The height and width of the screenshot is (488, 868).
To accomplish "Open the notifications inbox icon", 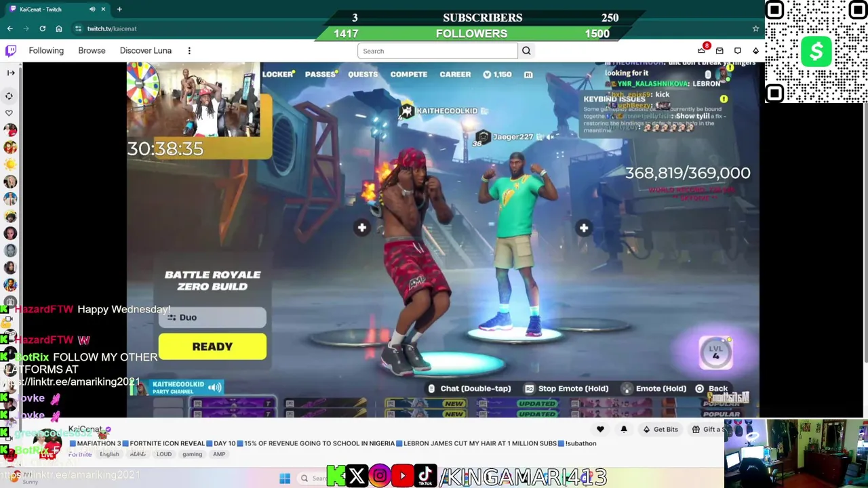I will (x=738, y=51).
